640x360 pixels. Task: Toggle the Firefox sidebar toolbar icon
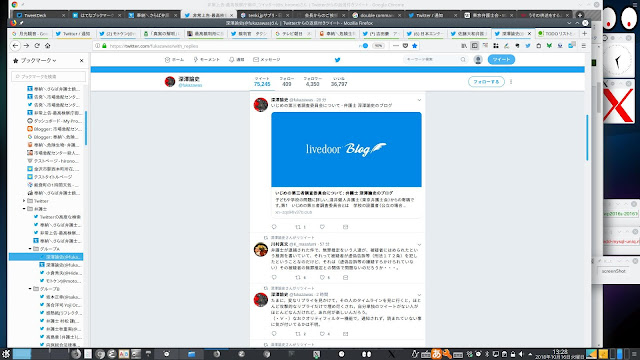point(475,46)
